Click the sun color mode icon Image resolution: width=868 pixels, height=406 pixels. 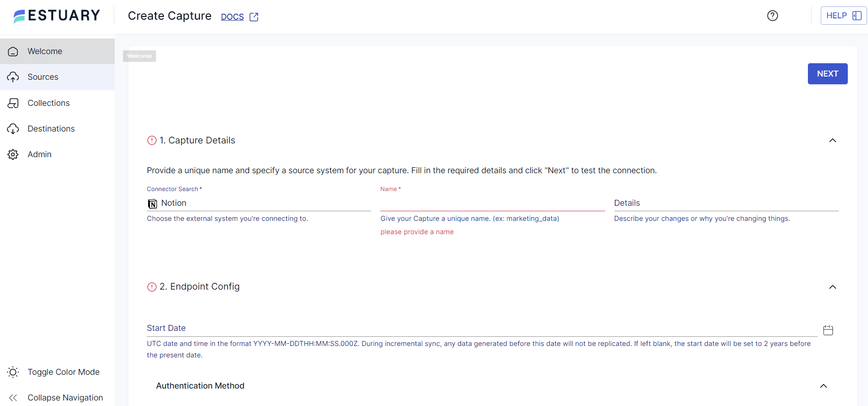pyautogui.click(x=13, y=372)
